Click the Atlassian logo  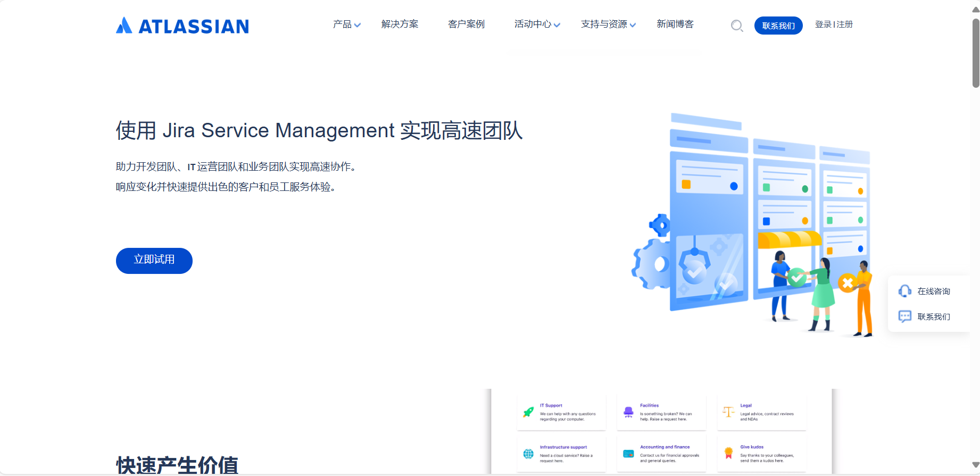[182, 26]
